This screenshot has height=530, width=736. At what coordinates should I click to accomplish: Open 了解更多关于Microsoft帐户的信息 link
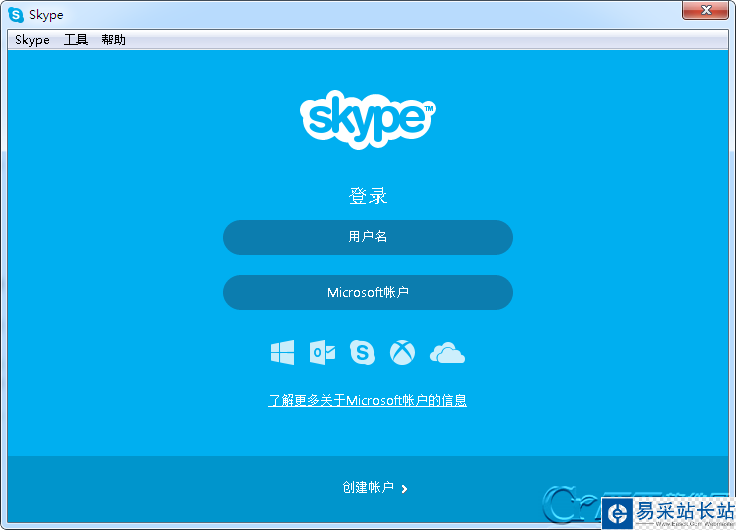click(x=367, y=400)
